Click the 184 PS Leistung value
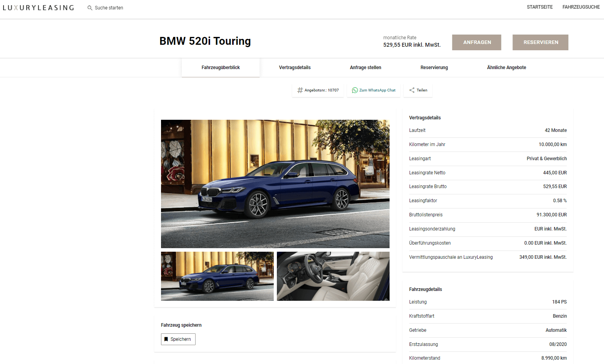The height and width of the screenshot is (364, 604). point(559,302)
